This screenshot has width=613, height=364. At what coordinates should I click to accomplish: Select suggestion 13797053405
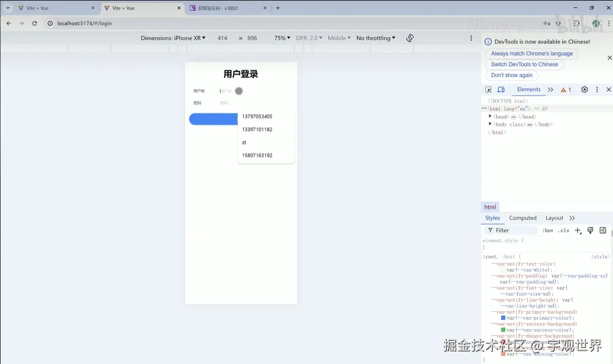click(x=266, y=116)
